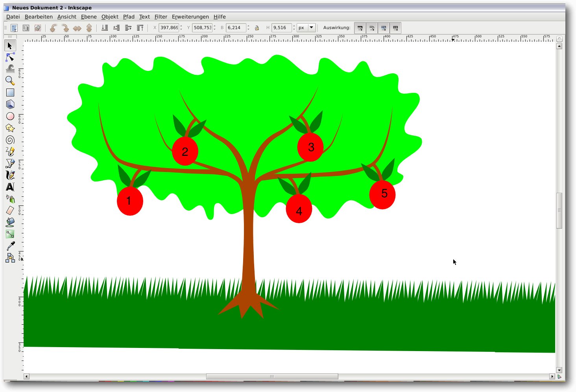Image resolution: width=576 pixels, height=392 pixels.
Task: Open the Erweiterungen menu
Action: click(x=190, y=17)
